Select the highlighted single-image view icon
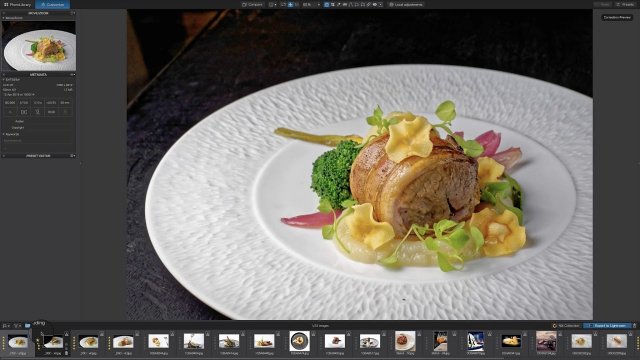The width and height of the screenshot is (640, 360). point(291,4)
